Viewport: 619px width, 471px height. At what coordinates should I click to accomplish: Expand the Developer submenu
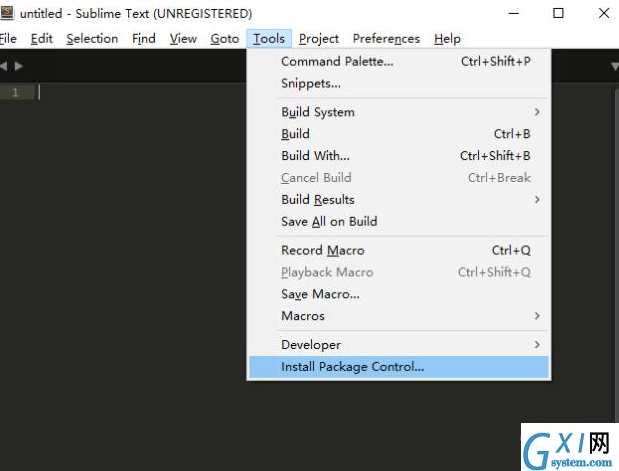pyautogui.click(x=399, y=345)
